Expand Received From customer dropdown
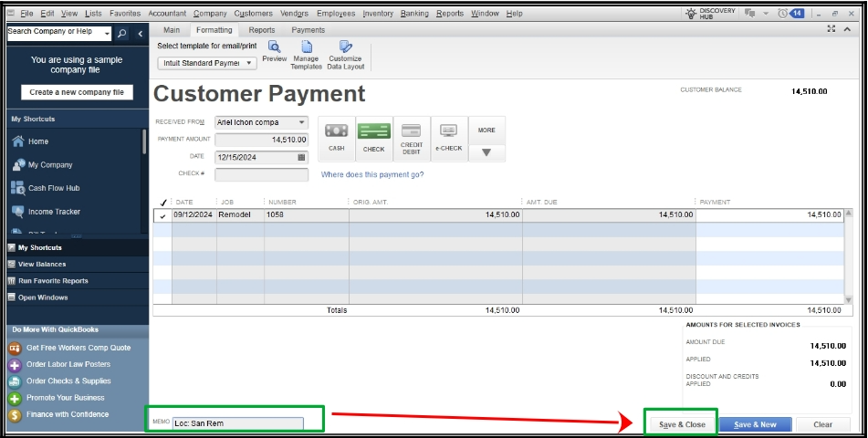The image size is (868, 438). coord(301,122)
